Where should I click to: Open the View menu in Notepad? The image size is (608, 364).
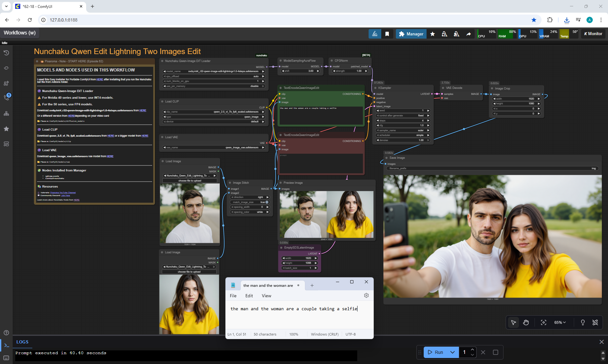point(266,296)
